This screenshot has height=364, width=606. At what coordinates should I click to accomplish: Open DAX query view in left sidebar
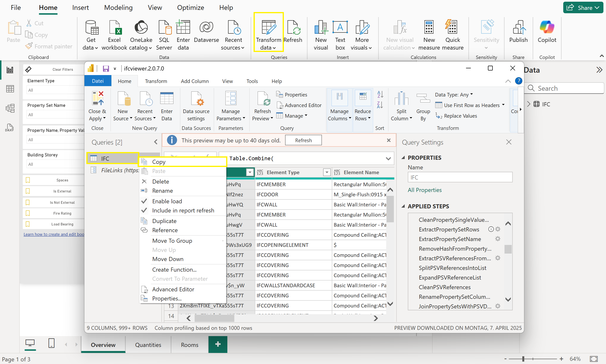point(10,128)
